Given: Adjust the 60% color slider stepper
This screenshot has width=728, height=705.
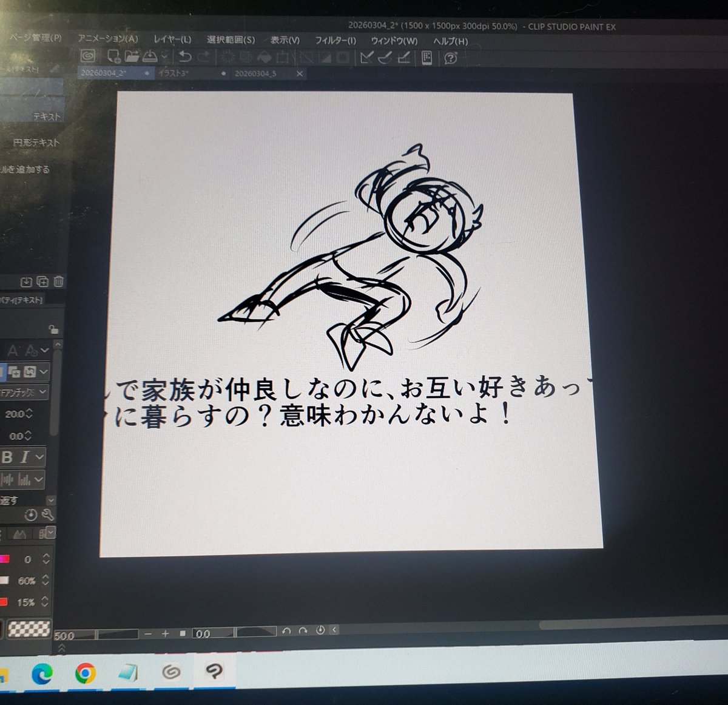Looking at the screenshot, I should pos(46,581).
